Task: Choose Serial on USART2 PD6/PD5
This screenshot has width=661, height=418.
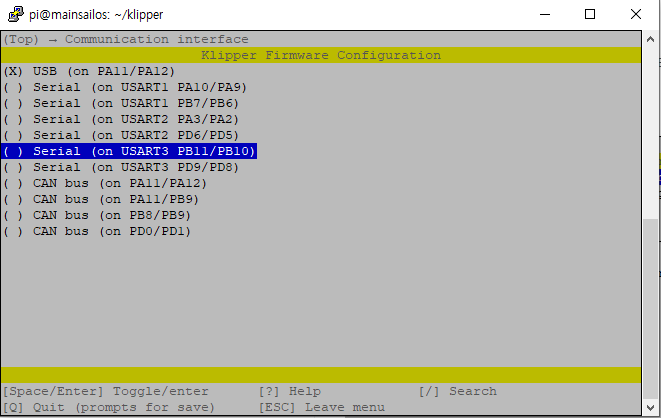Action: (x=121, y=135)
